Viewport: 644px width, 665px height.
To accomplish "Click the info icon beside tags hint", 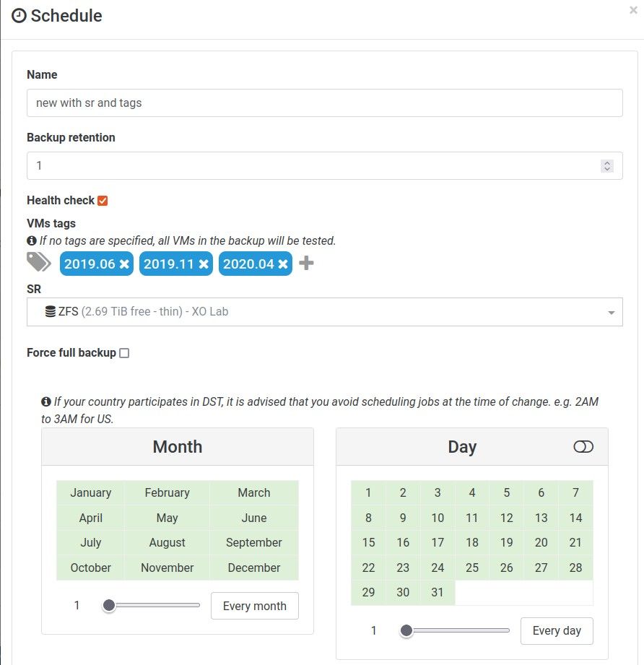I will [x=31, y=240].
